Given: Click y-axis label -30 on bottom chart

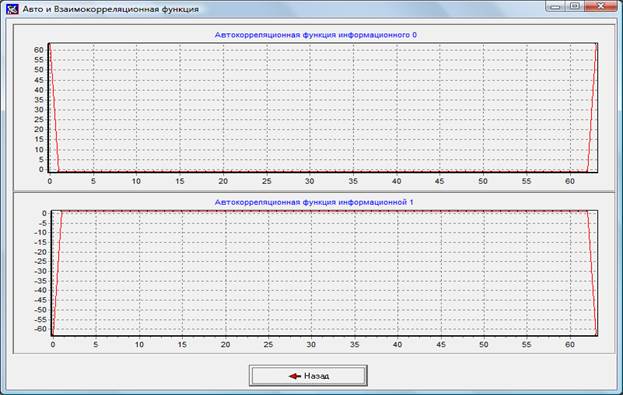Looking at the screenshot, I should click(41, 271).
